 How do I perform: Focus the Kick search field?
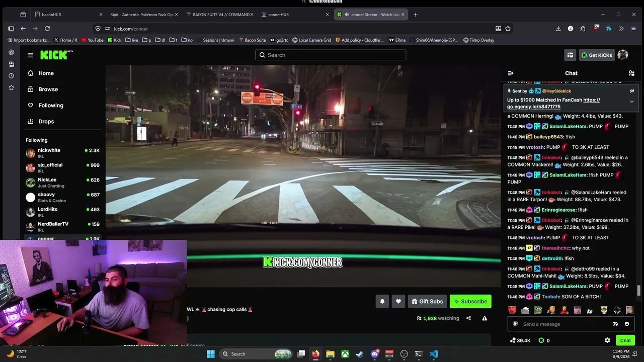[331, 55]
